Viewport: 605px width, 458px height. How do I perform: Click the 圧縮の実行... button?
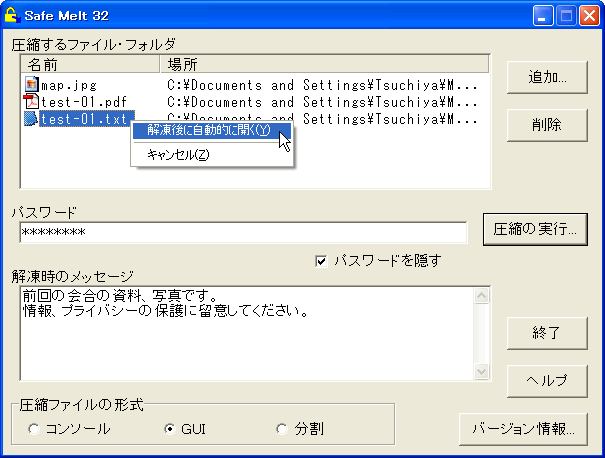(x=535, y=229)
